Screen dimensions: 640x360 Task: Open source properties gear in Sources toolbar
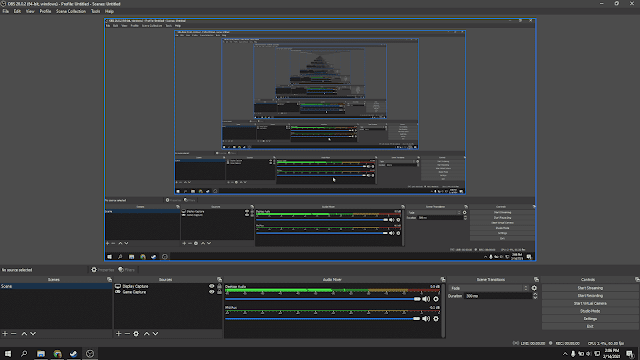[x=136, y=333]
